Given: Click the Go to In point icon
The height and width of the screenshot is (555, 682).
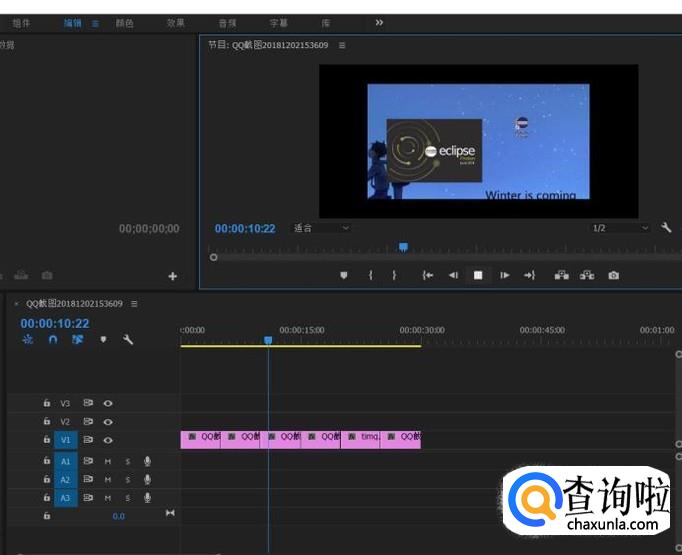Looking at the screenshot, I should coord(428,275).
